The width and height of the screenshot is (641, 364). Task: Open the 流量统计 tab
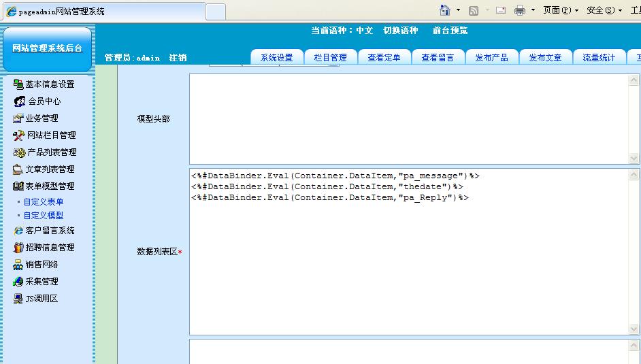pos(599,58)
